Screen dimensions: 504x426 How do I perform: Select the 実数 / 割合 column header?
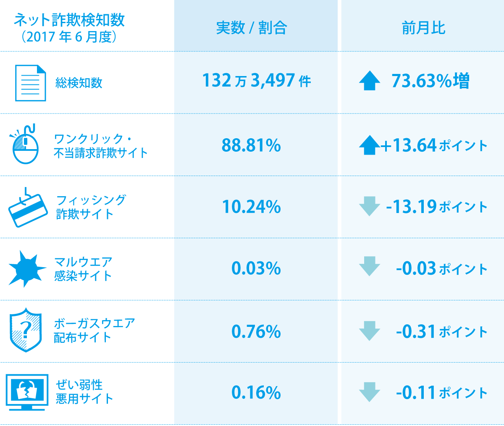[252, 28]
